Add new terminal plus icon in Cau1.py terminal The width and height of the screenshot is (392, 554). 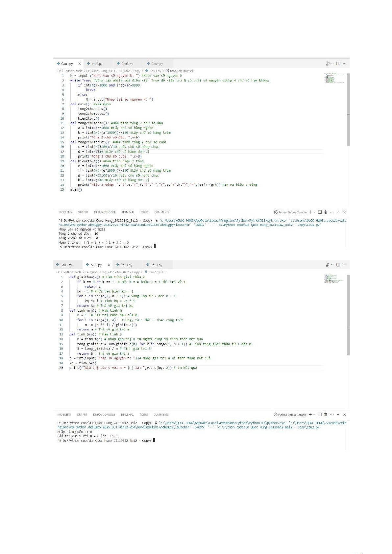point(310,212)
